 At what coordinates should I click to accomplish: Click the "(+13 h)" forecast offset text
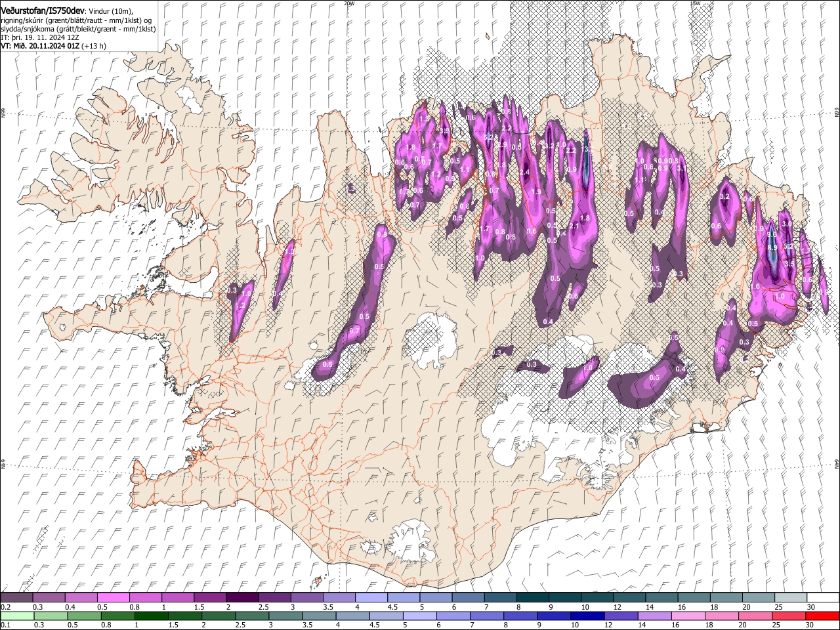(94, 46)
